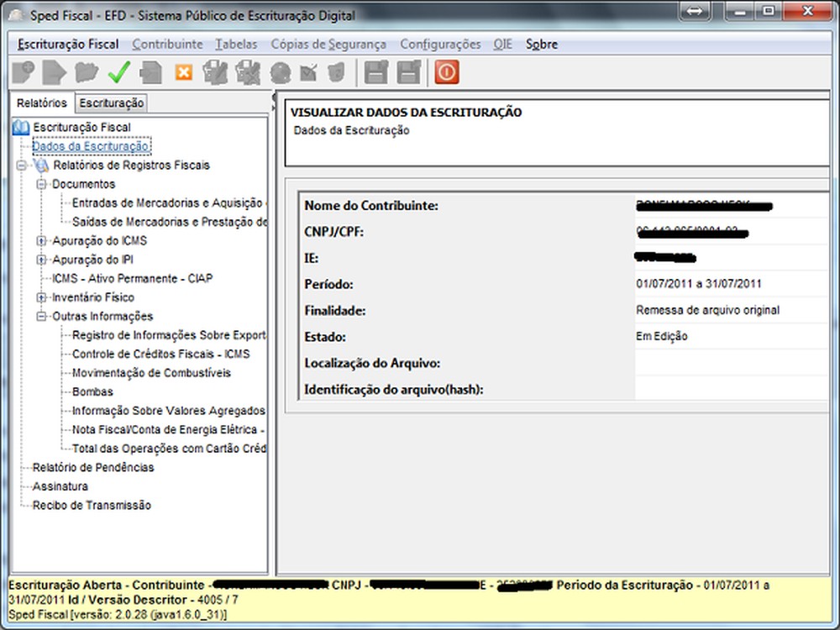840x630 pixels.
Task: Click the open folder toolbar icon
Action: (87, 73)
